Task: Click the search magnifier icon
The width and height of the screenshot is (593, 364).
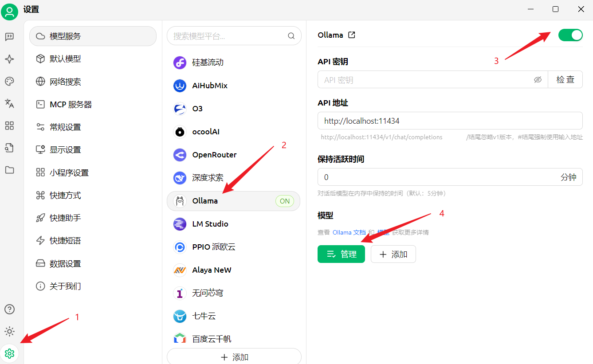Action: click(291, 36)
